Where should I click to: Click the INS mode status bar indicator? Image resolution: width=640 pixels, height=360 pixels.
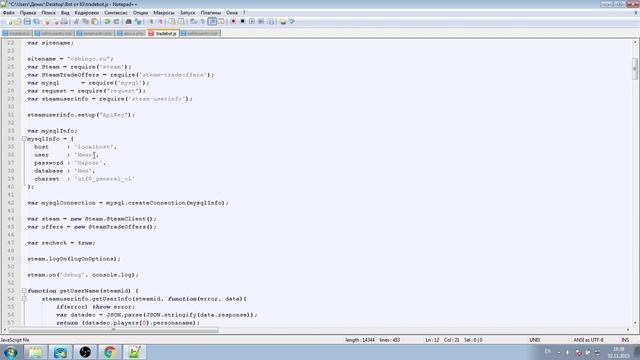pyautogui.click(x=624, y=340)
